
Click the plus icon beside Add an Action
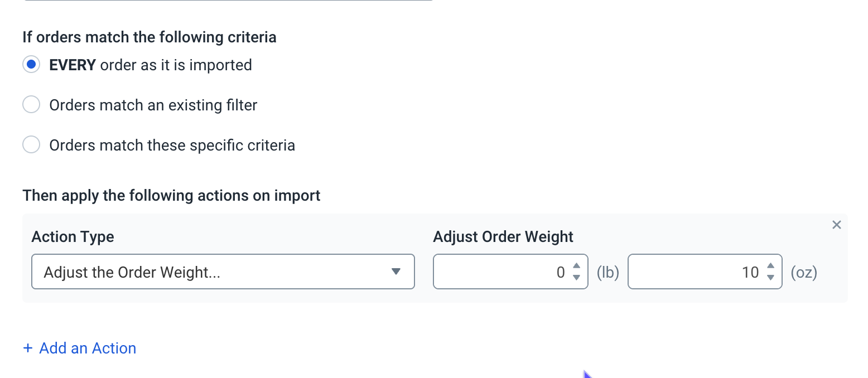(x=28, y=347)
